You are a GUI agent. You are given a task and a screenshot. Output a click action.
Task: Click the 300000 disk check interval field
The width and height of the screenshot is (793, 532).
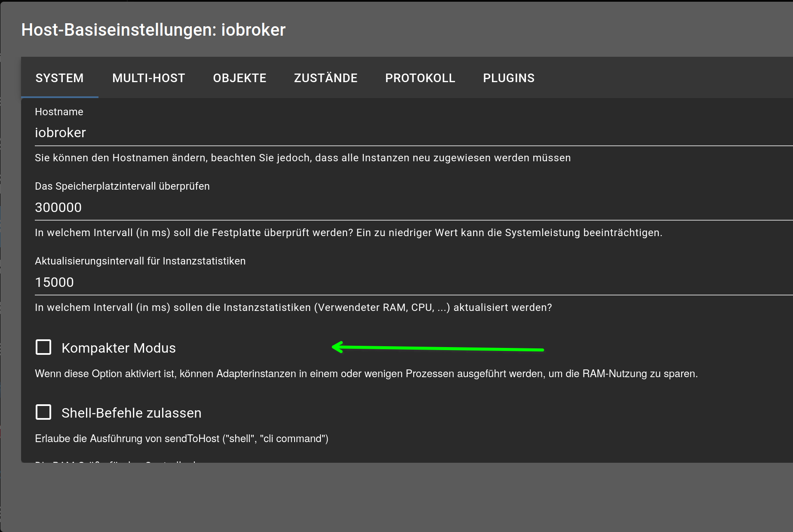point(414,207)
